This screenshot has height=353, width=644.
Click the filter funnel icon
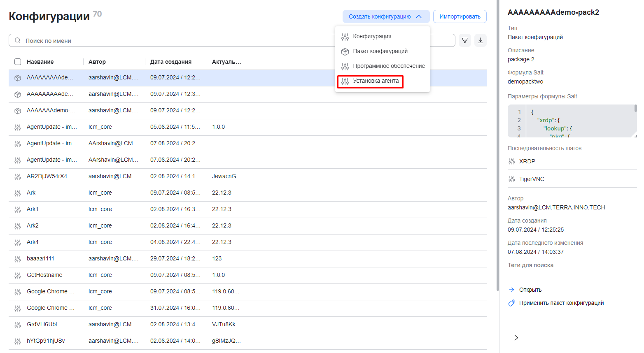point(464,40)
